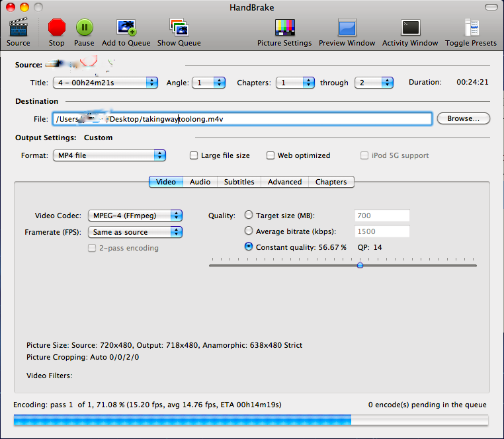The image size is (504, 439).
Task: Click the Target size field showing 700
Action: pos(382,216)
